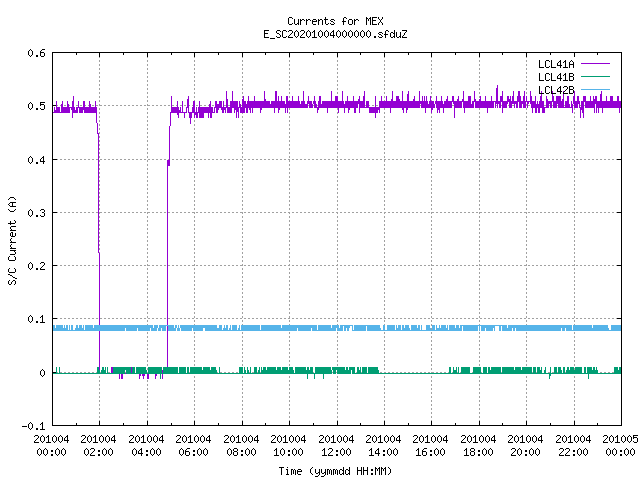Click the chart title "Currents for MEX"
Viewport: 640px width, 480px height.
pyautogui.click(x=335, y=21)
